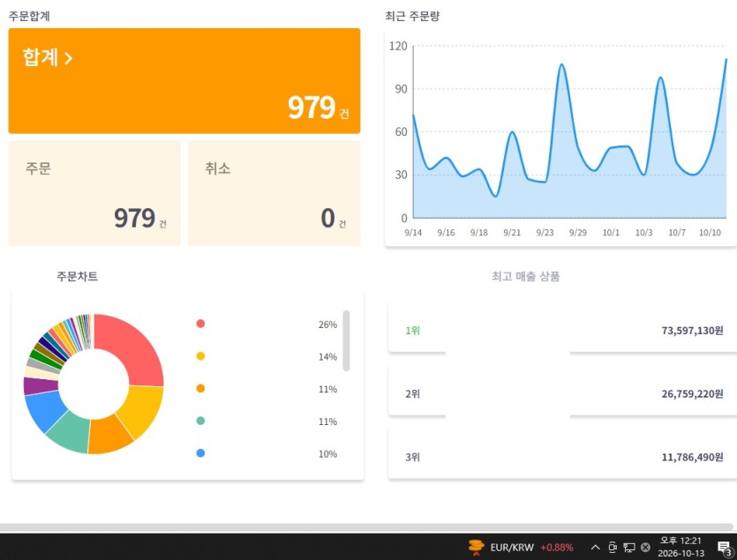Select the blue 10% legend dot
737x560 pixels.
(200, 453)
